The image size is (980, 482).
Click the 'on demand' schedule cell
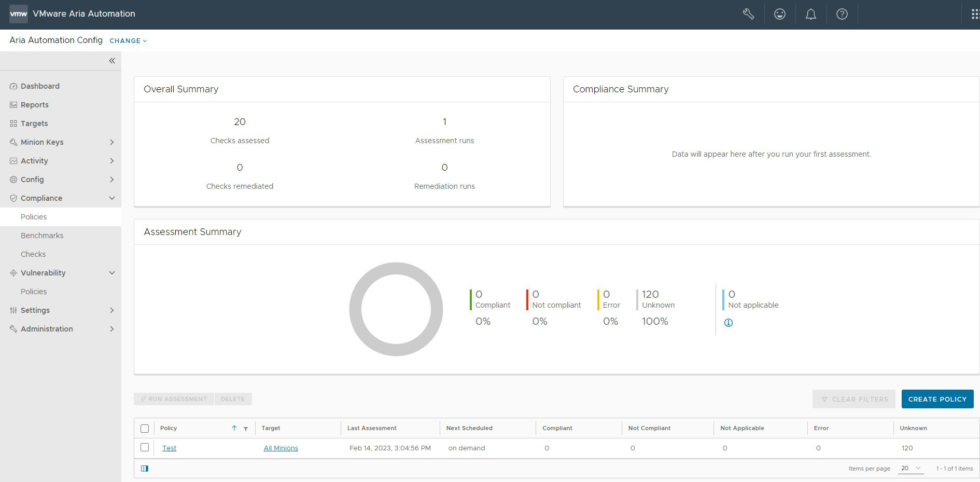coord(467,448)
